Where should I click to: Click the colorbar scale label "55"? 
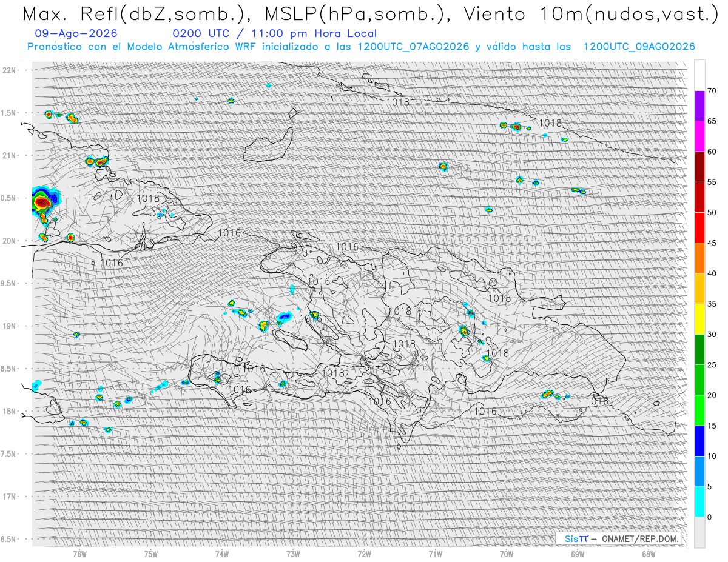712,182
